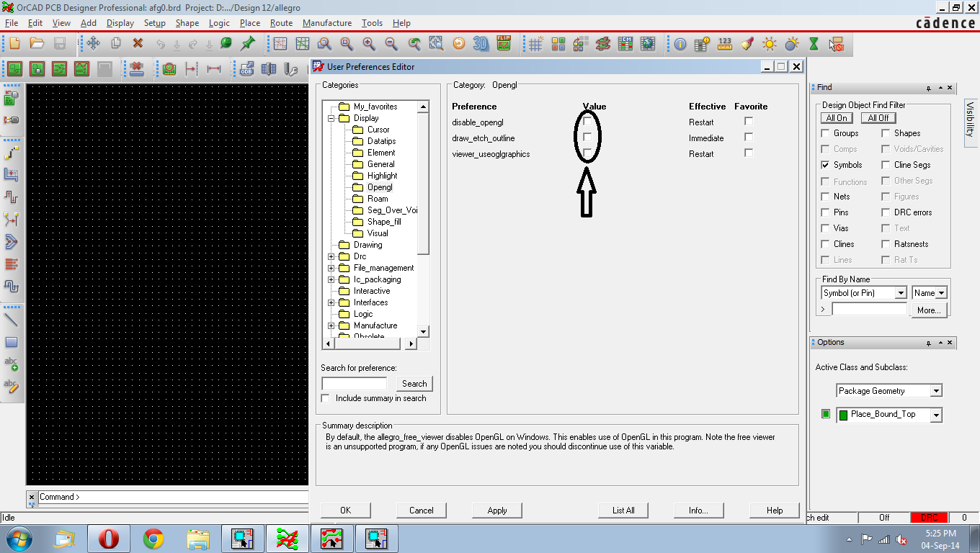Click the ODB export toolbar icon
Viewport: 980px width, 553px height.
[x=246, y=69]
